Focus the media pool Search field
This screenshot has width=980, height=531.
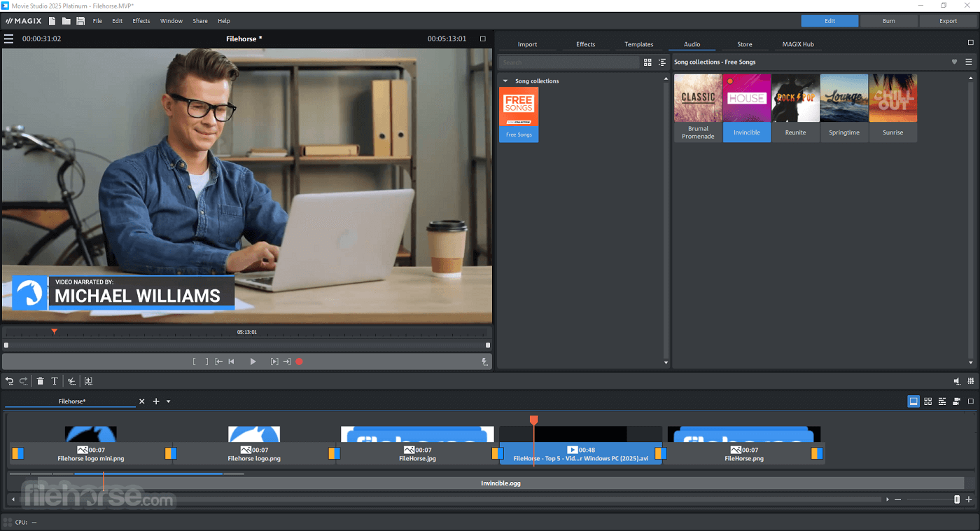[570, 62]
